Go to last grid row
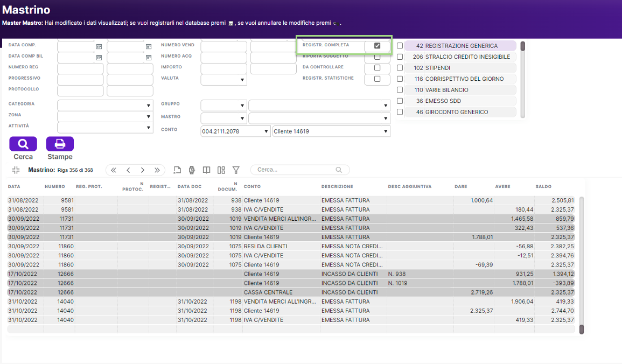Screen dimensions: 622x364 [157, 170]
